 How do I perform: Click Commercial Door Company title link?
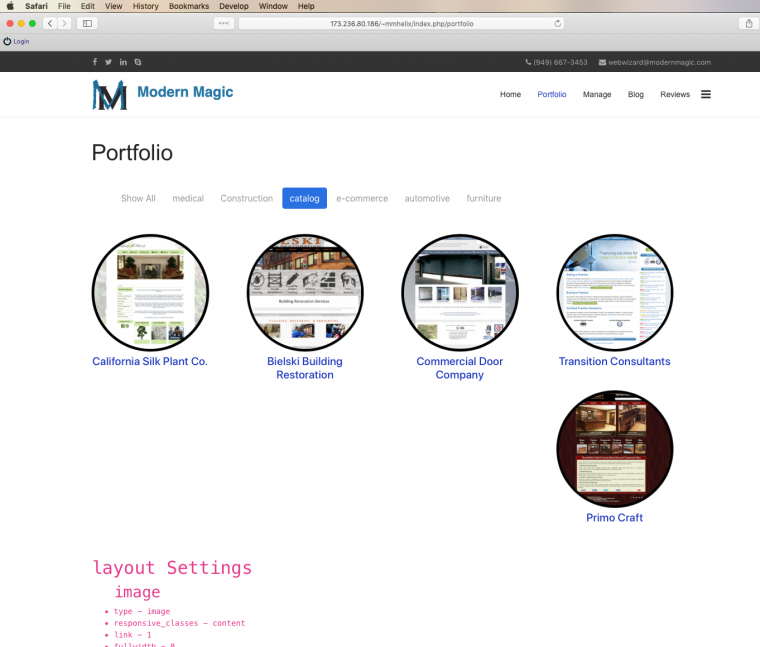(459, 368)
